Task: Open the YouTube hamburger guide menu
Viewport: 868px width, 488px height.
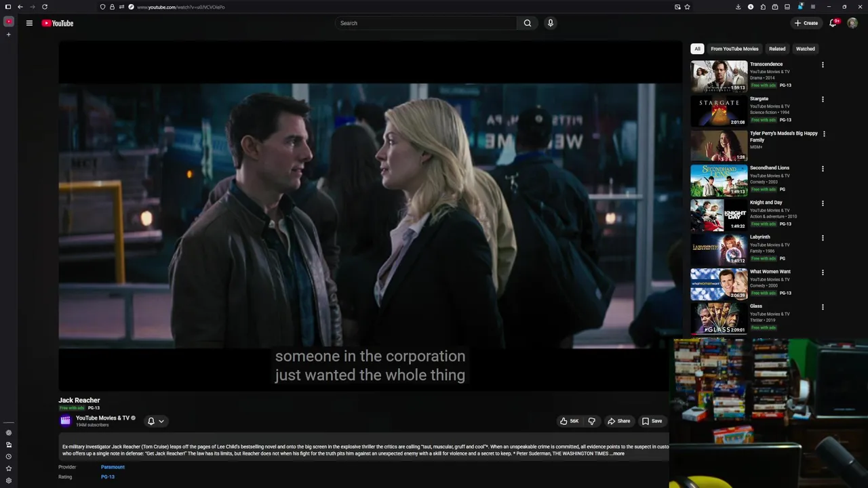Action: (29, 23)
